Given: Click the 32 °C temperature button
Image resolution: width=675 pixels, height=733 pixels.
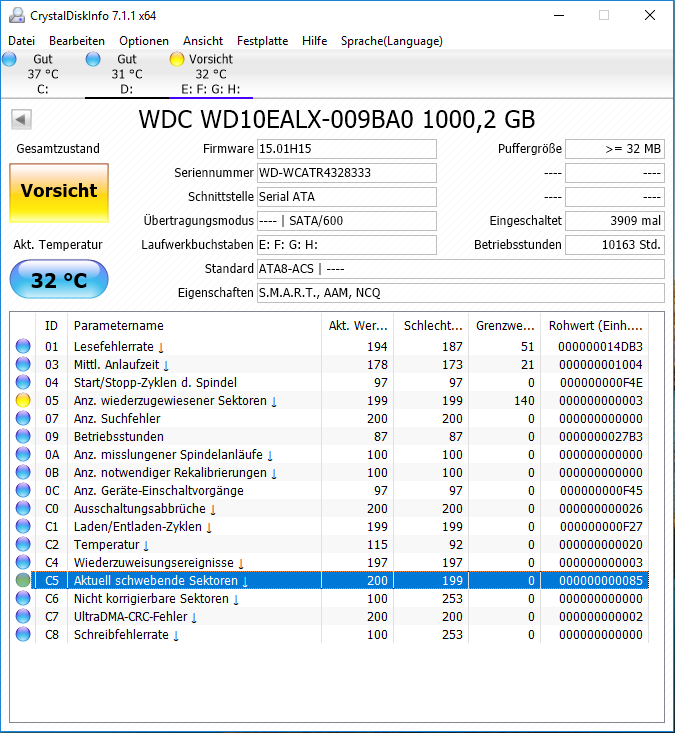Looking at the screenshot, I should (59, 280).
